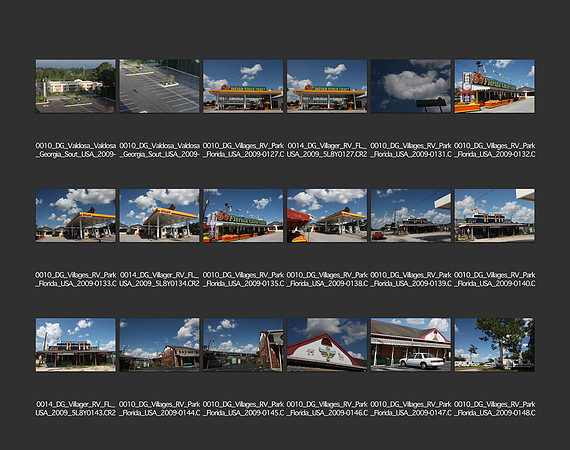Select the white sedan thumbnail 0147
Screen dimensions: 570x450
[x=411, y=345]
